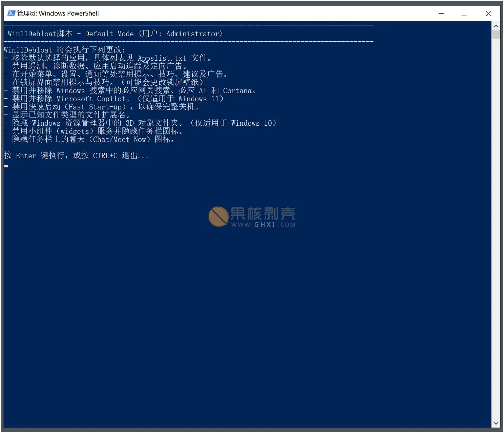The height and width of the screenshot is (433, 504).
Task: Click the line about Cortana removal
Action: tap(130, 90)
